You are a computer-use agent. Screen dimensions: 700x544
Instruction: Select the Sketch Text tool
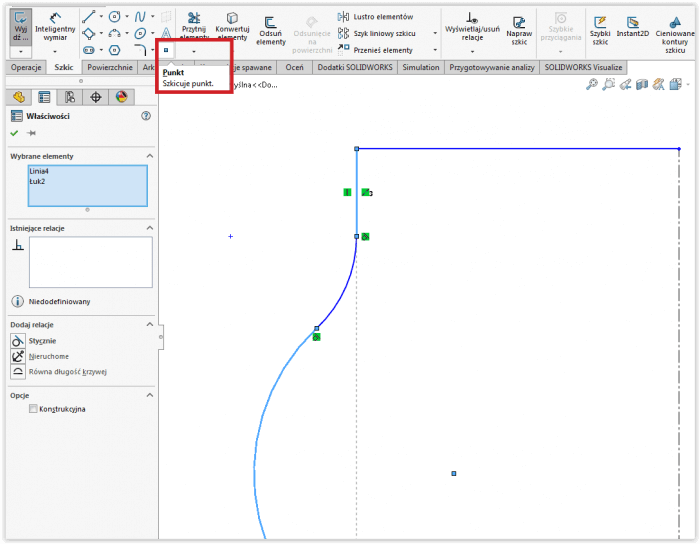click(166, 33)
